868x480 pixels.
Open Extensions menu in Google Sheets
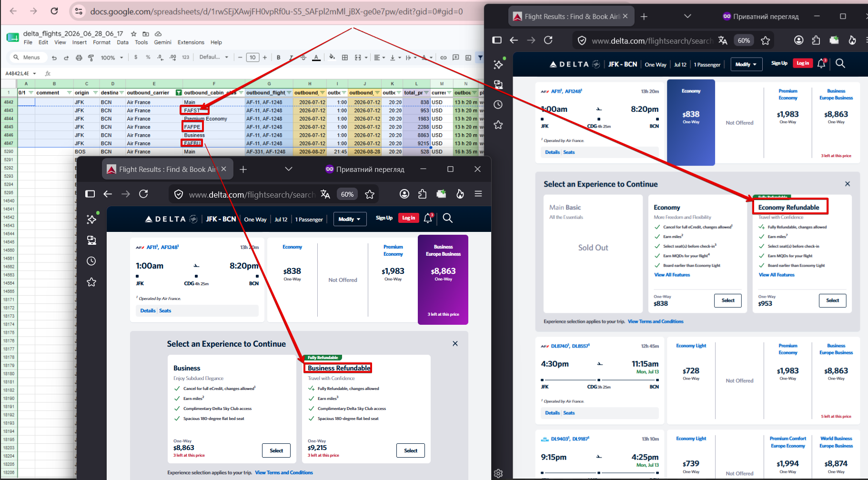191,42
